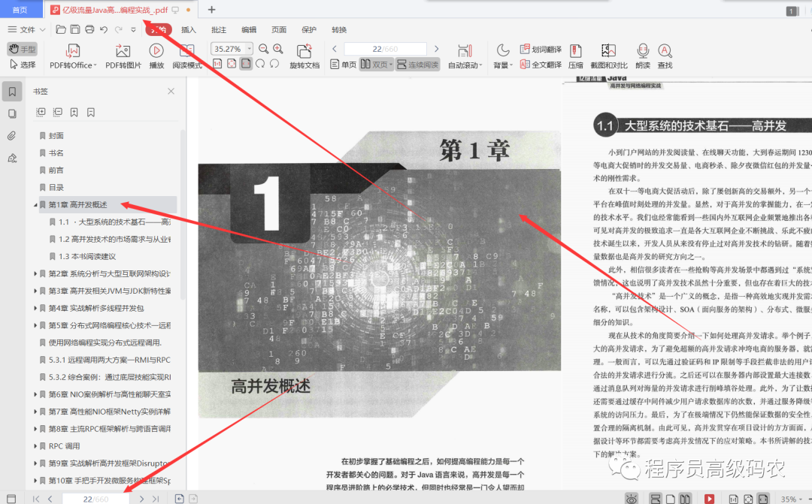Open a file with the folder icon
This screenshot has height=504, width=812.
(61, 29)
